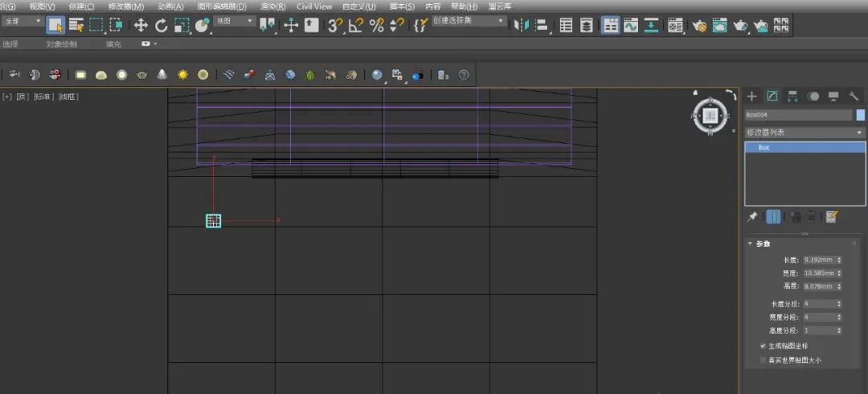
Task: Toggle the Angle Snap button
Action: 356,25
